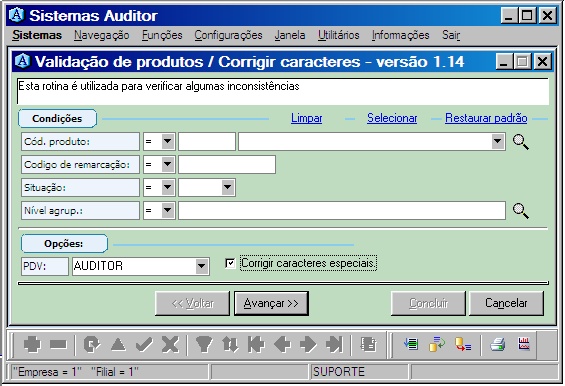Click the Limpar link
The height and width of the screenshot is (386, 565).
[x=307, y=118]
